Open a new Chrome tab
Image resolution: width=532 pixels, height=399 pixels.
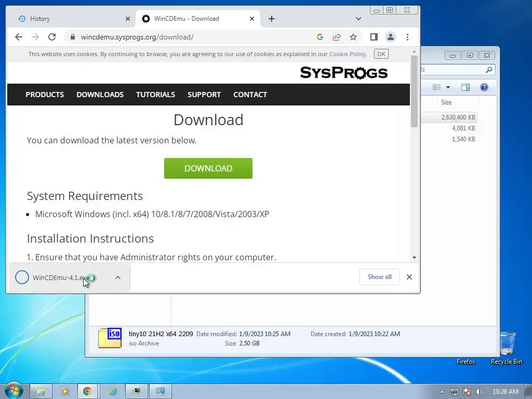click(x=271, y=19)
